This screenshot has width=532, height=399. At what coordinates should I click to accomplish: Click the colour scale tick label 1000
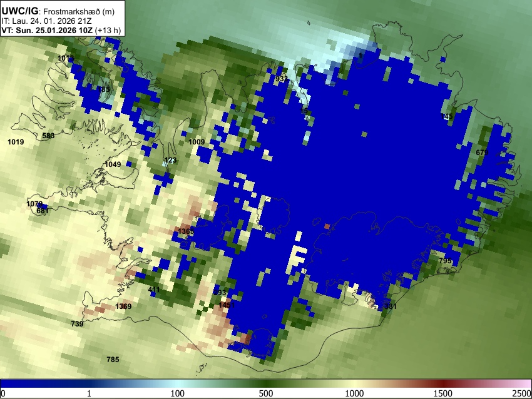pos(354,393)
